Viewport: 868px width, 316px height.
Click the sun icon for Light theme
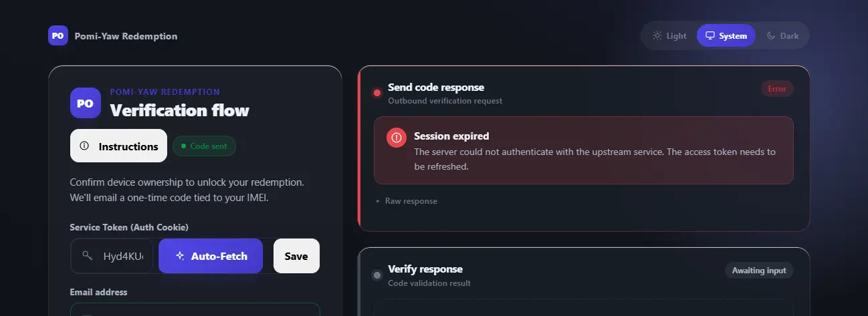(657, 35)
